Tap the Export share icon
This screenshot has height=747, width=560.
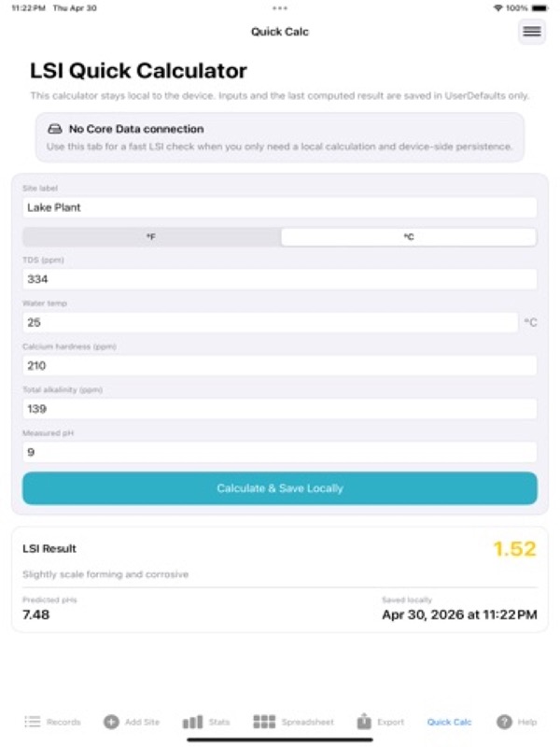point(364,721)
